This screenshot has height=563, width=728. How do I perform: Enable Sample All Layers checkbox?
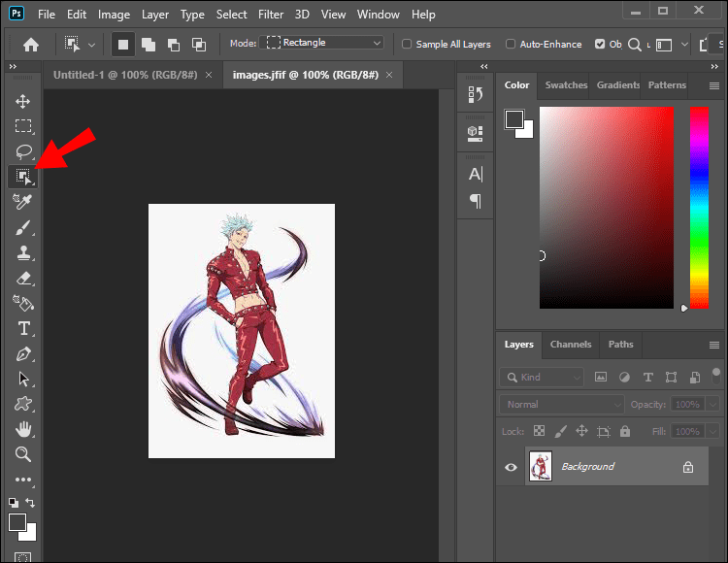pos(406,45)
